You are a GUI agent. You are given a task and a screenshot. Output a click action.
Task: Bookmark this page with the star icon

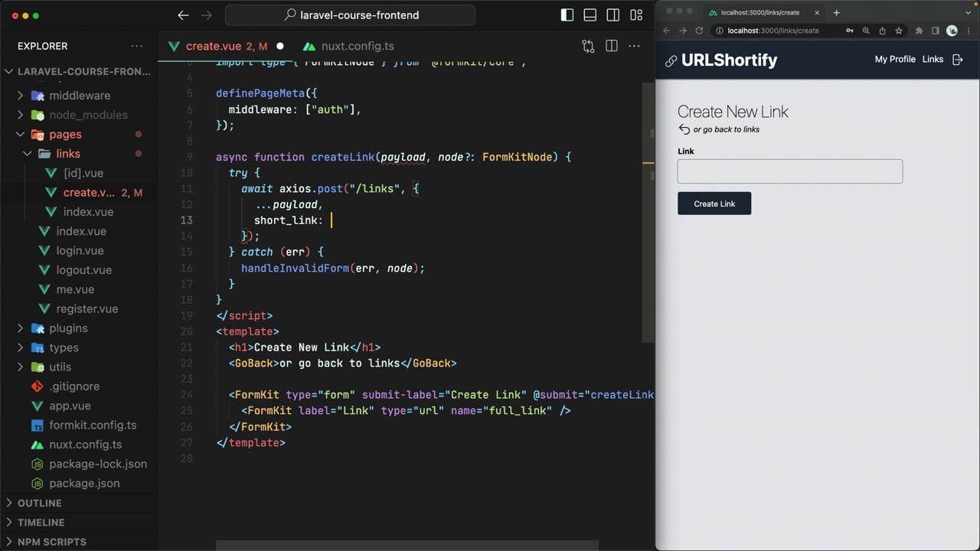[x=899, y=31]
